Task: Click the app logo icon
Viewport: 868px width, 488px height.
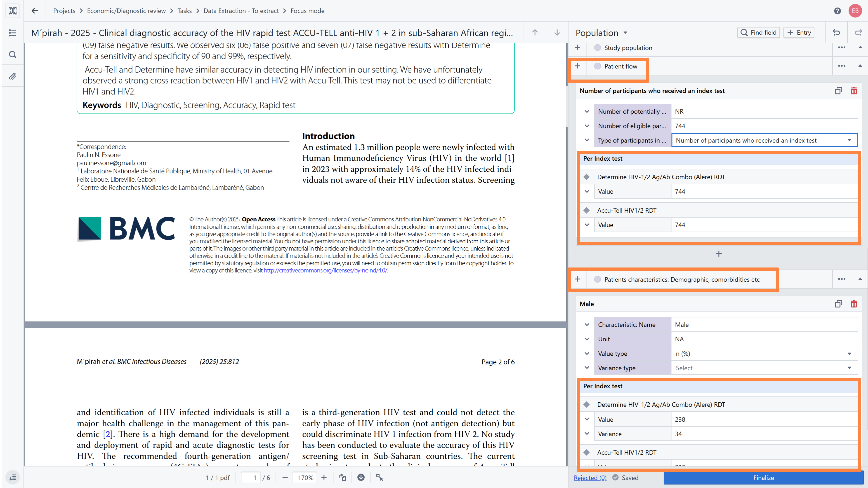Action: pos(12,11)
